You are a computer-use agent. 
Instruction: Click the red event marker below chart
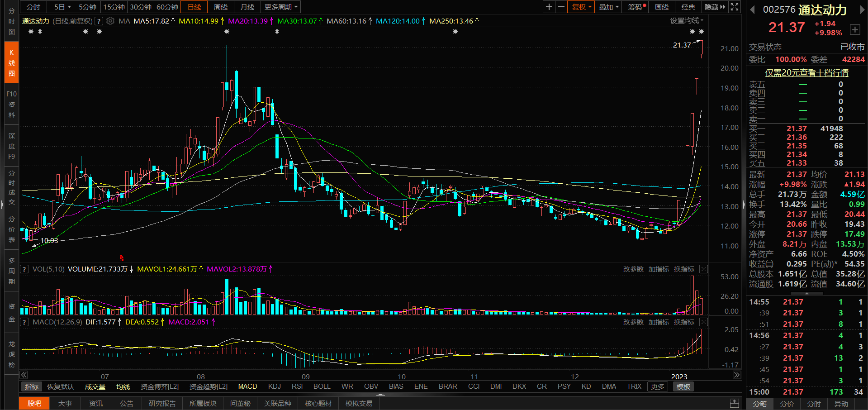pyautogui.click(x=121, y=258)
